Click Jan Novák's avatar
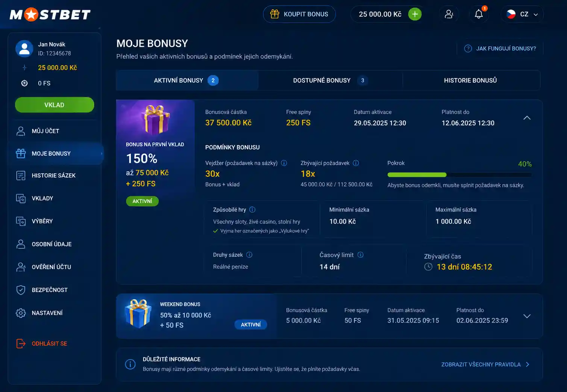 point(24,49)
